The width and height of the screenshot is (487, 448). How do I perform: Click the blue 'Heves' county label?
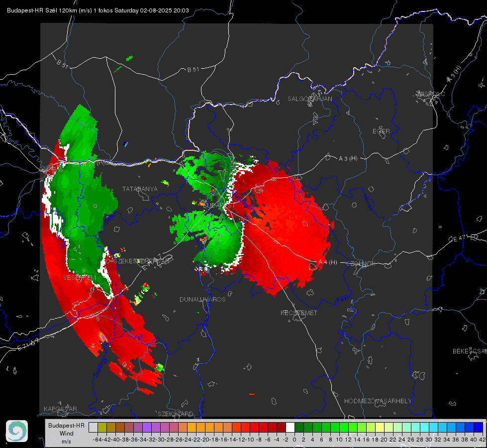[368, 202]
